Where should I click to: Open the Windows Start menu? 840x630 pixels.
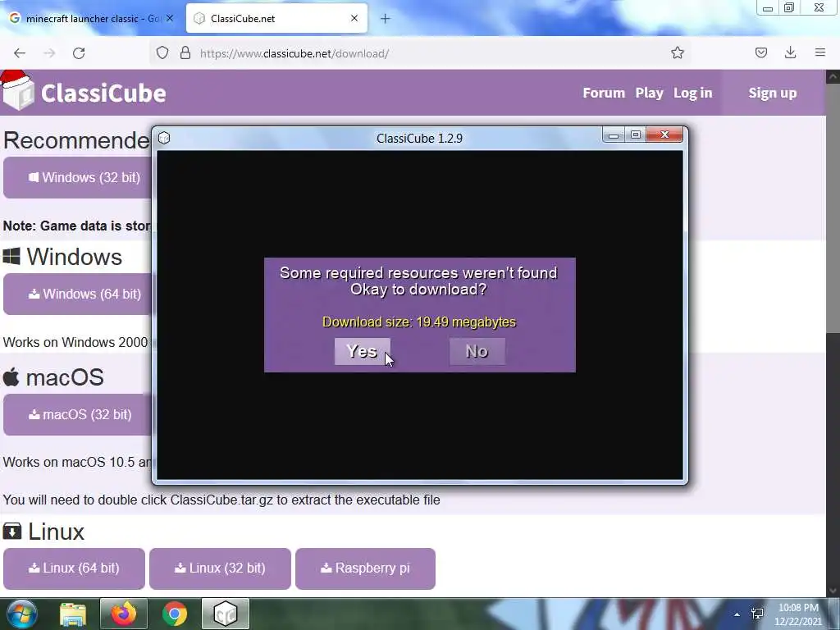coord(21,614)
